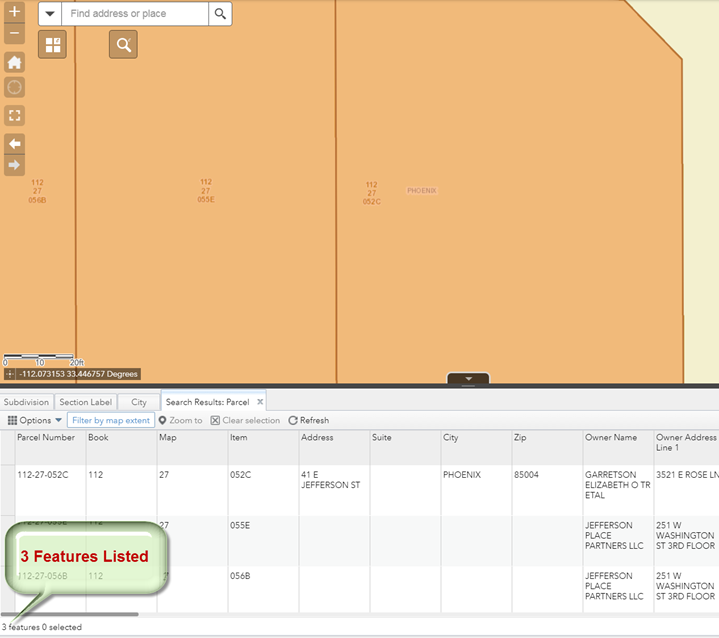The height and width of the screenshot is (638, 719).
Task: Open the parcel search widget
Action: pyautogui.click(x=123, y=45)
